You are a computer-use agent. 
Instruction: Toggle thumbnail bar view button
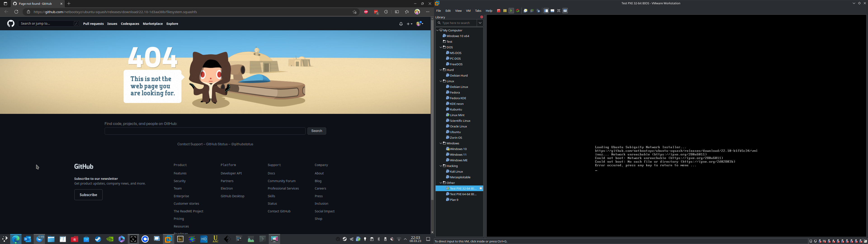tap(552, 11)
